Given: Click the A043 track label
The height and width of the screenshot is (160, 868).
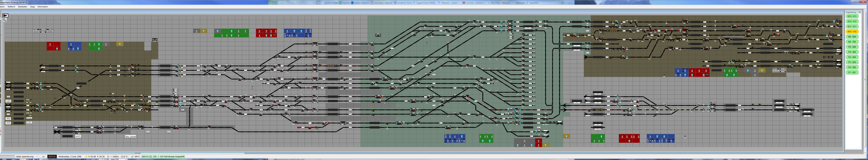Looking at the screenshot, I should click(x=78, y=136).
